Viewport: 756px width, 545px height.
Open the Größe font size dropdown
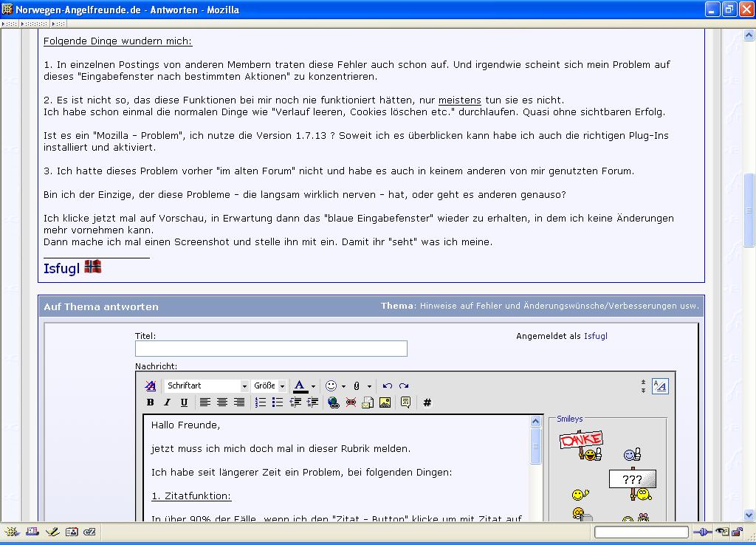pos(269,386)
